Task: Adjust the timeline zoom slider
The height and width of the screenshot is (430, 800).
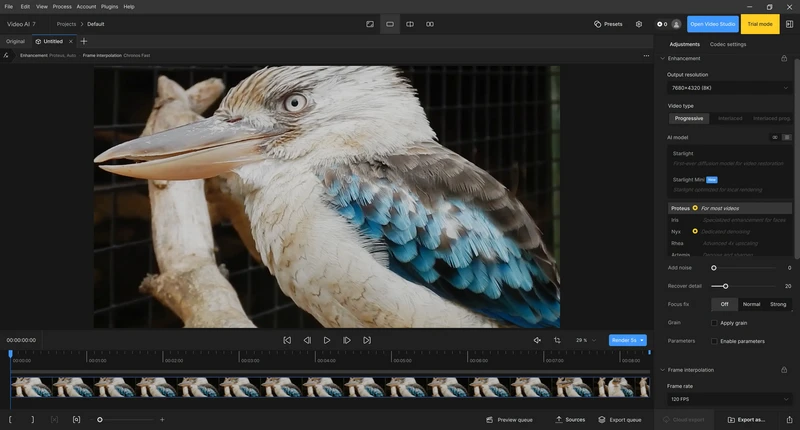Action: [100, 420]
